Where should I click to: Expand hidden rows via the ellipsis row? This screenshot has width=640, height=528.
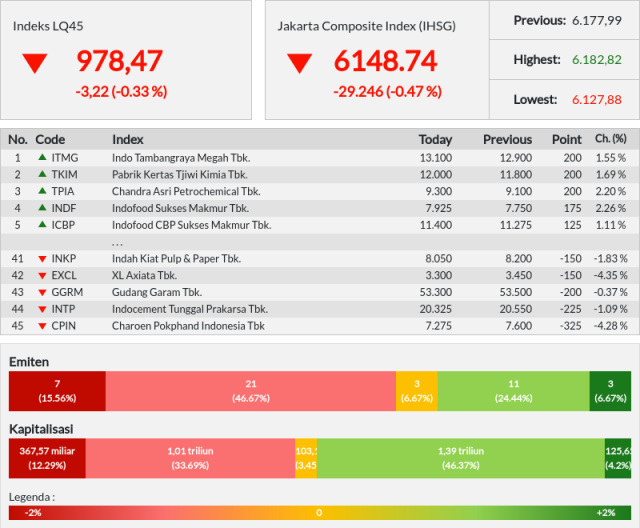[x=117, y=241]
